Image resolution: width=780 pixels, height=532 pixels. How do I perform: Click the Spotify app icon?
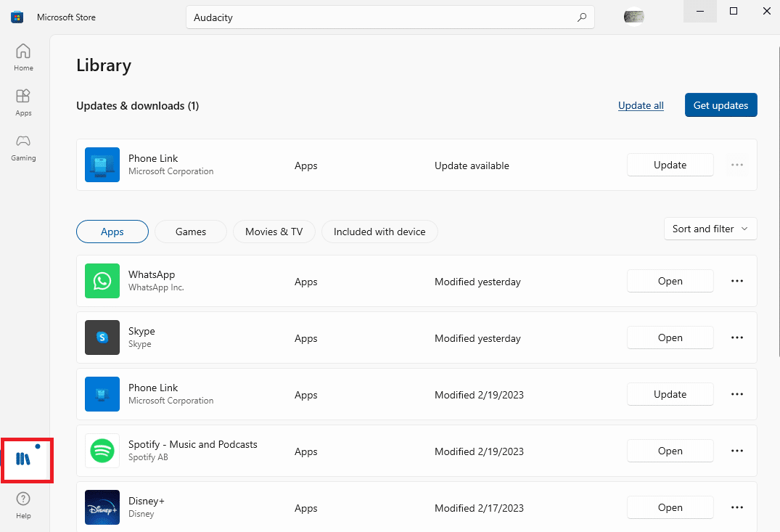(102, 451)
